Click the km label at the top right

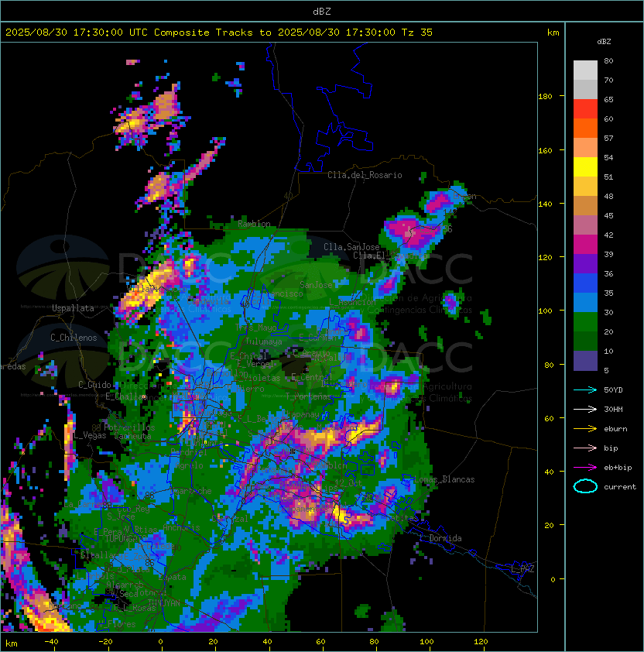[553, 33]
